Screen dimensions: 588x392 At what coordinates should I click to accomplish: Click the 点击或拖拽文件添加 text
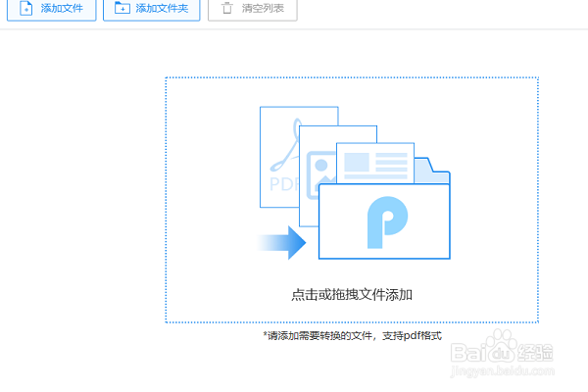352,294
